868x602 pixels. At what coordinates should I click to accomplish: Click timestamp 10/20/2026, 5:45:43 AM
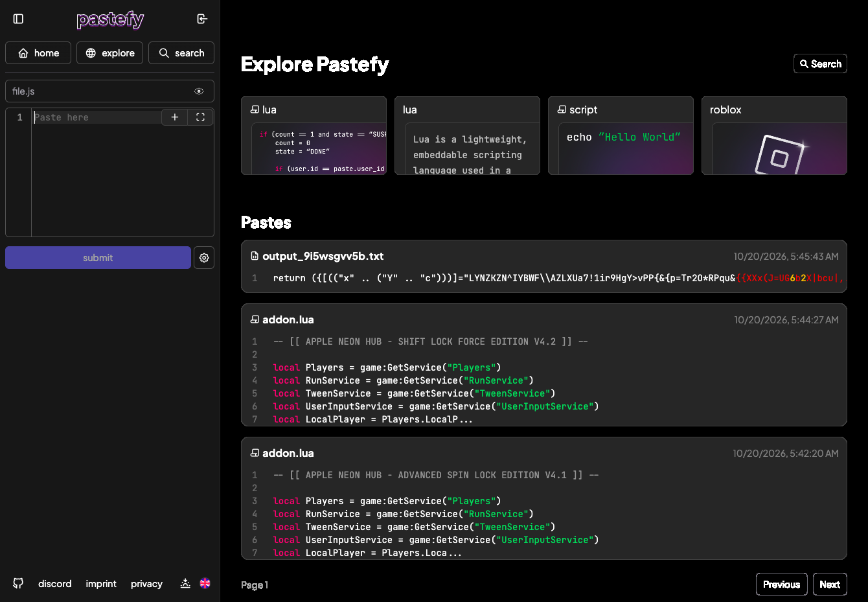pyautogui.click(x=786, y=257)
